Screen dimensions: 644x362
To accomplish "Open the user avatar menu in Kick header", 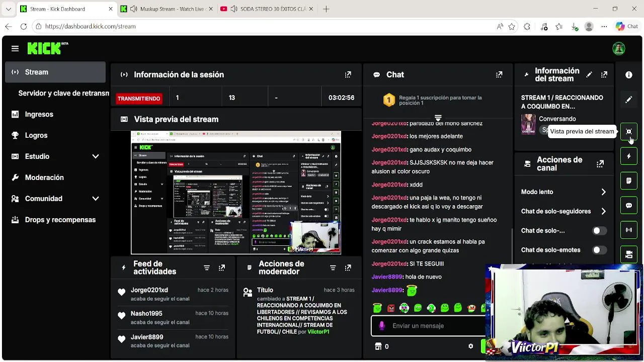I will click(x=619, y=49).
